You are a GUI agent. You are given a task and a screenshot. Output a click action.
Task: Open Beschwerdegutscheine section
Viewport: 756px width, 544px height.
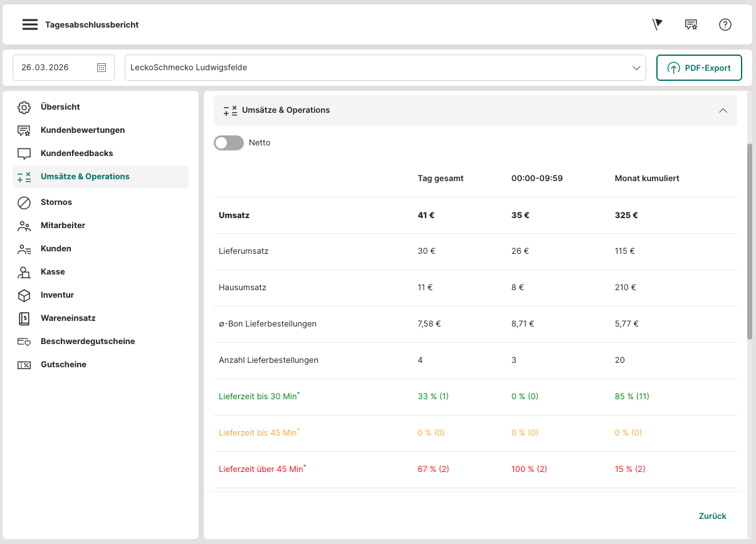pyautogui.click(x=87, y=342)
